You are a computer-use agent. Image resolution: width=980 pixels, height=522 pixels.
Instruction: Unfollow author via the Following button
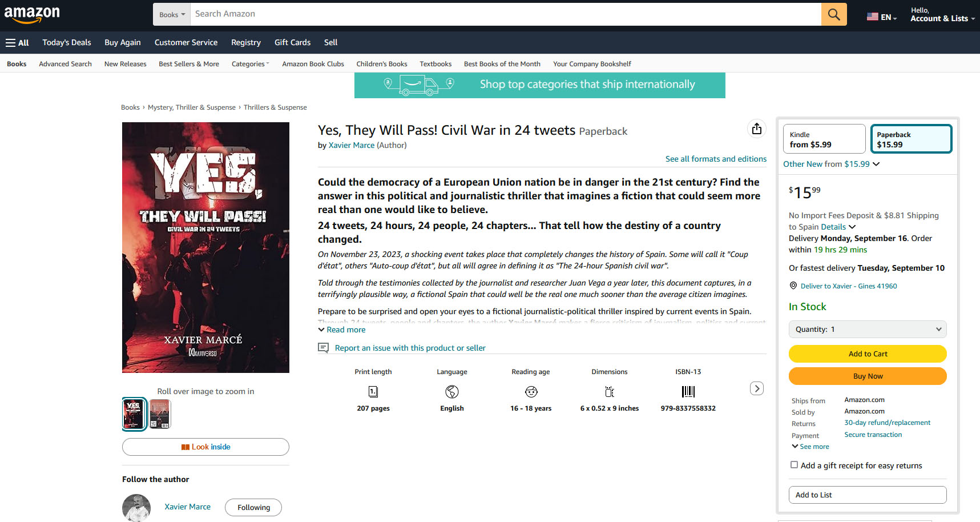[x=253, y=507]
